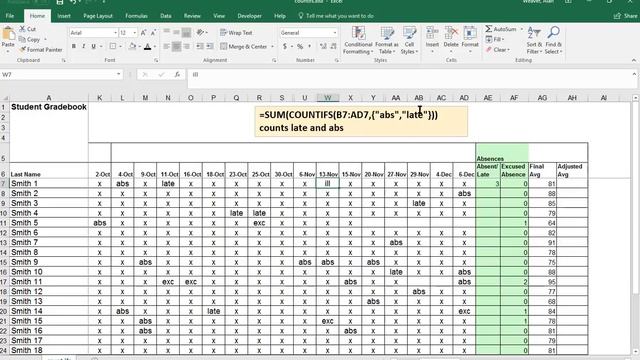Click the Share button
640x360 pixels.
[x=626, y=16]
